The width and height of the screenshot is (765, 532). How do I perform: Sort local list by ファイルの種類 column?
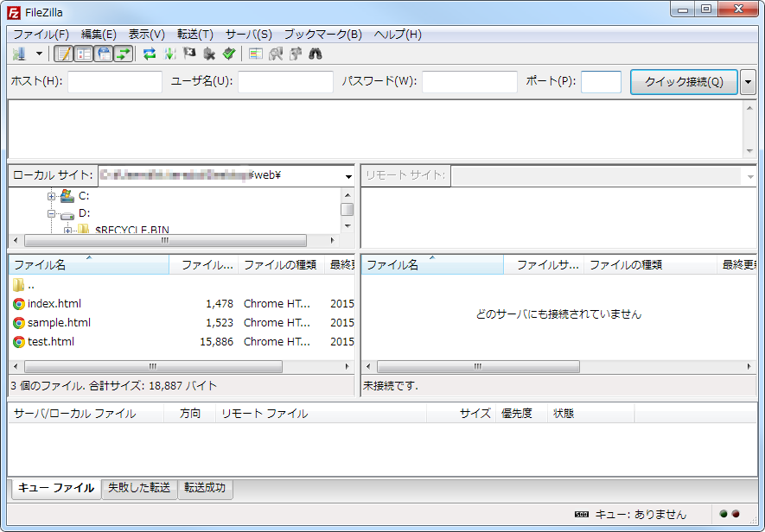click(x=281, y=265)
